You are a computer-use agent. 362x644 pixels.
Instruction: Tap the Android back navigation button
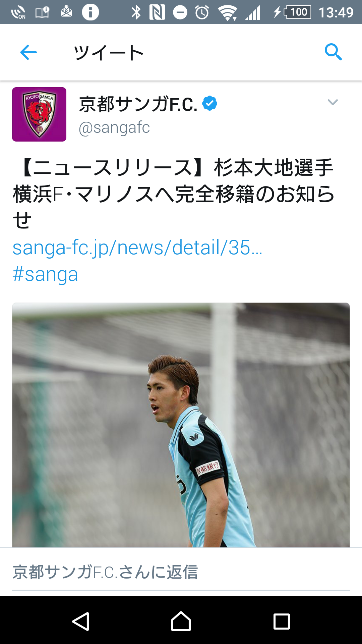pos(81,621)
